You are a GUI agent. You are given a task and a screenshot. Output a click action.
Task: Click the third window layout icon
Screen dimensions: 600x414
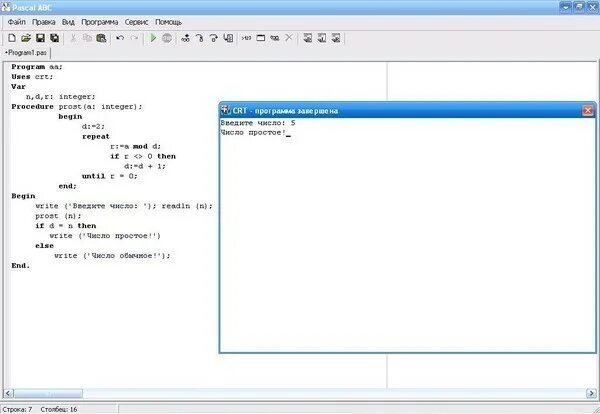336,38
